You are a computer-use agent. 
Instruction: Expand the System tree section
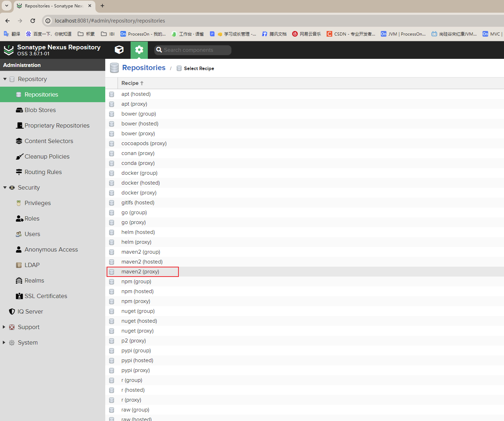click(4, 342)
